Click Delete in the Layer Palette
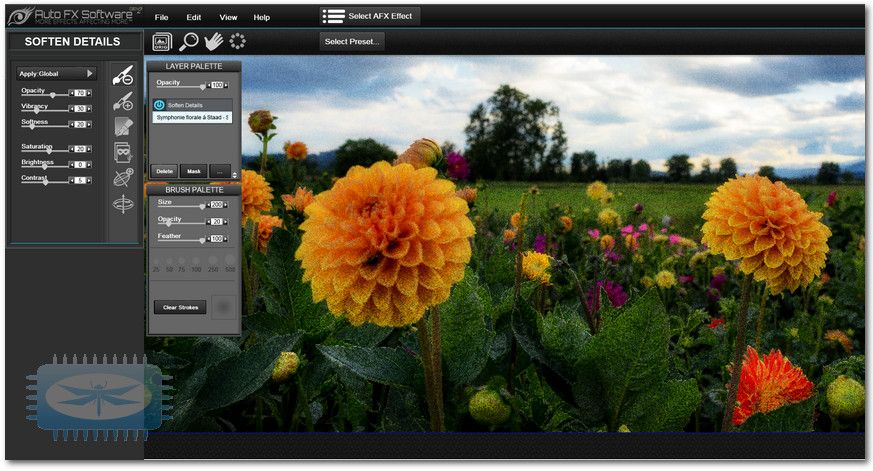The height and width of the screenshot is (471, 873). [164, 171]
